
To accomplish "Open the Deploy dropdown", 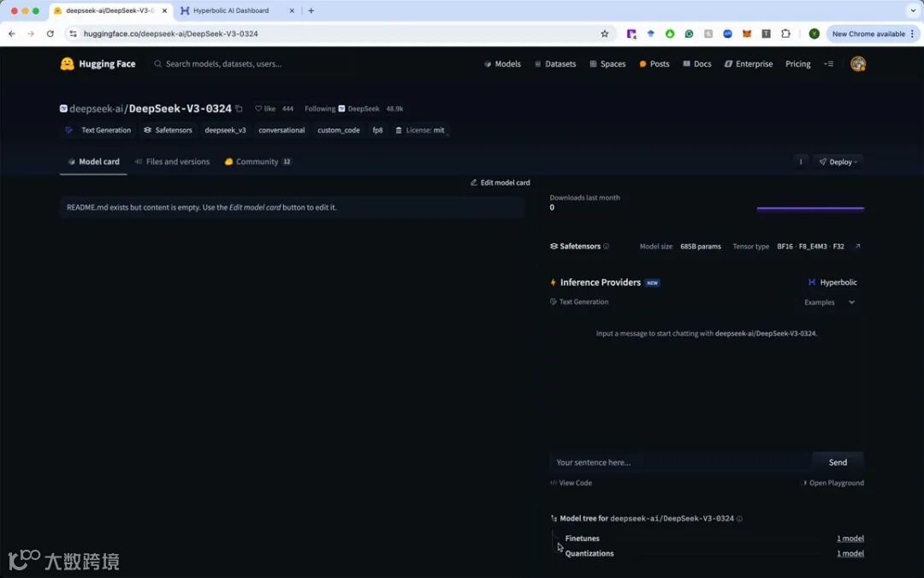I will 838,162.
